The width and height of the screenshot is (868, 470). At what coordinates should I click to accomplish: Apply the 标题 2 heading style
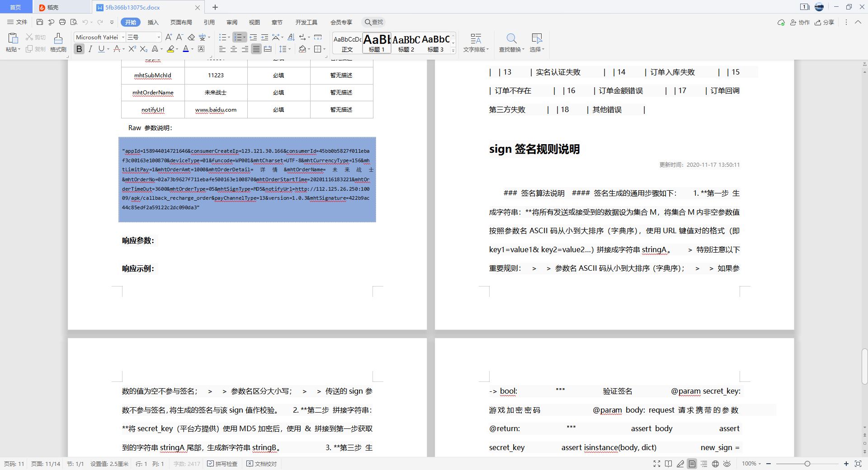(406, 43)
